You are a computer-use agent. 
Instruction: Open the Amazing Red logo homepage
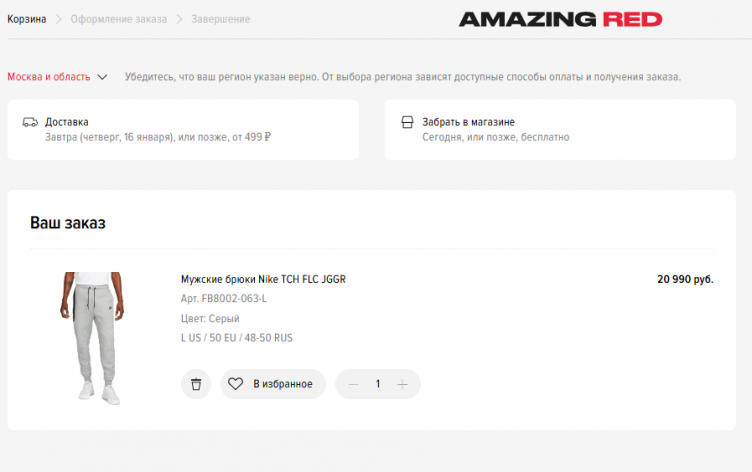pos(560,19)
